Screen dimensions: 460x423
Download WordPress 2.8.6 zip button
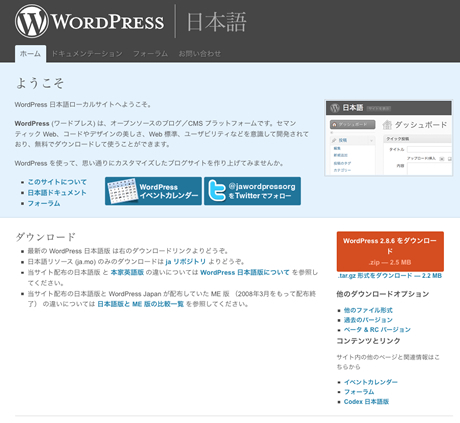pos(390,251)
